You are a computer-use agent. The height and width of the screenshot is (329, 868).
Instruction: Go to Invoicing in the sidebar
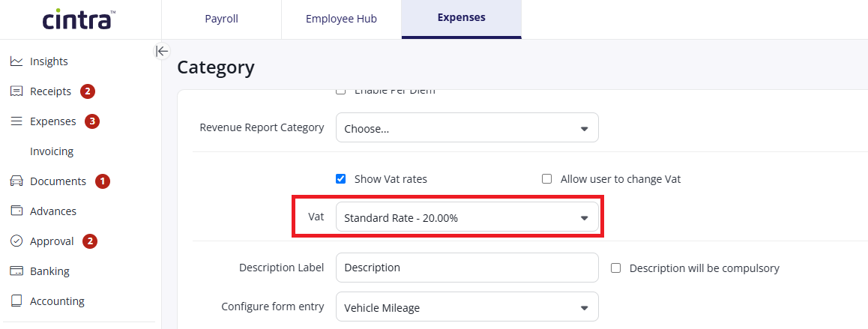point(52,151)
